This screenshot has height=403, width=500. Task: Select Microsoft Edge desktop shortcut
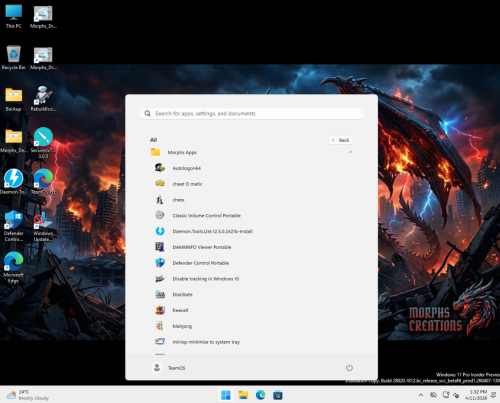pos(14,267)
